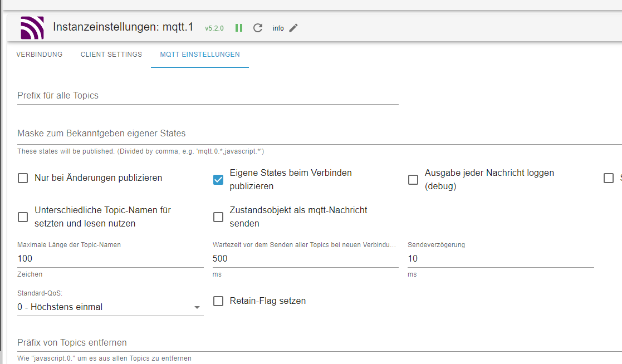Edit instance info with the pencil icon
Viewport: 622px width, 364px height.
tap(293, 28)
